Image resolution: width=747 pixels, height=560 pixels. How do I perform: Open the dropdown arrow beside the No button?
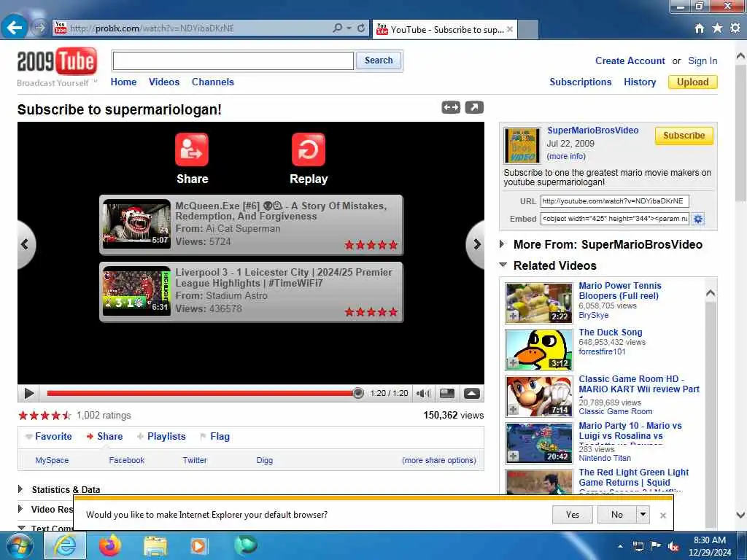point(643,514)
